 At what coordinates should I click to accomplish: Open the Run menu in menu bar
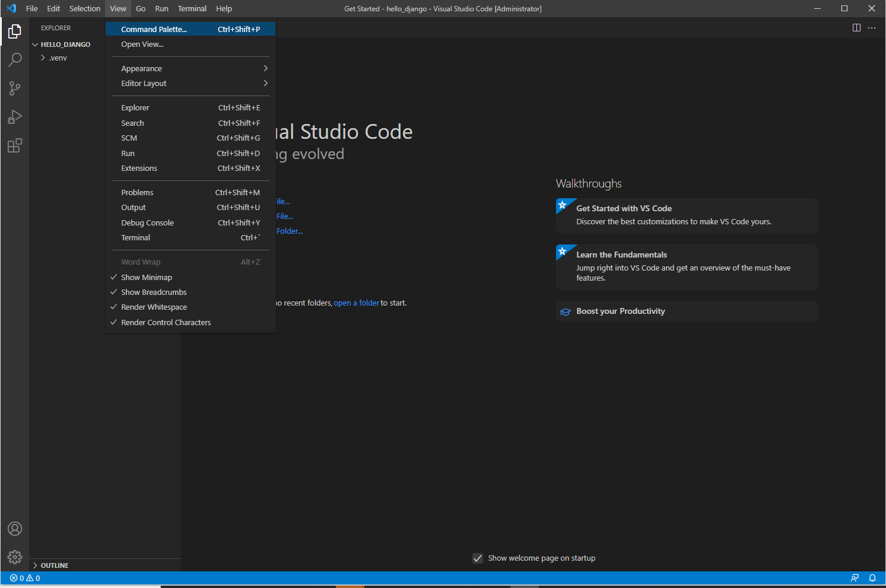(161, 8)
